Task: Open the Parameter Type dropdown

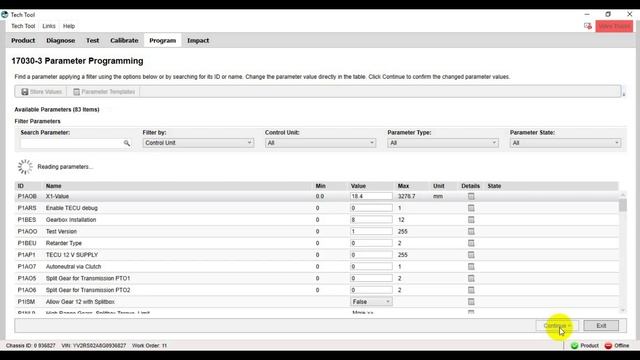Action: 443,143
